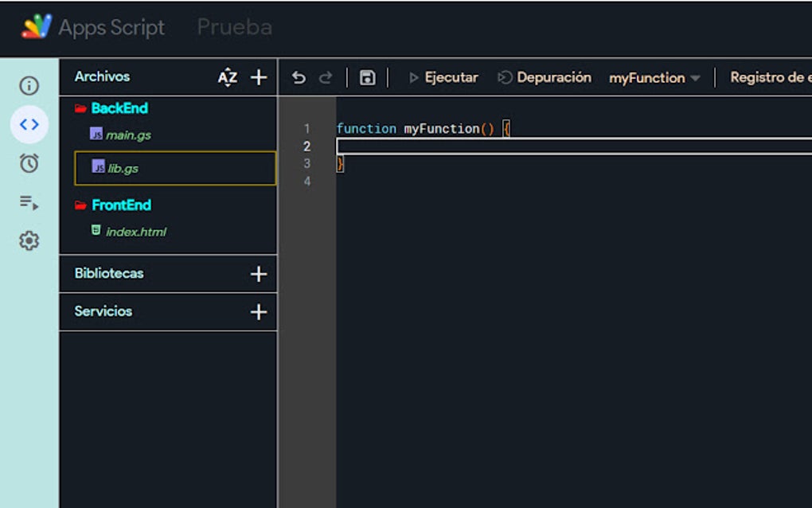812x508 pixels.
Task: Sort files with the AZ button
Action: (x=227, y=77)
